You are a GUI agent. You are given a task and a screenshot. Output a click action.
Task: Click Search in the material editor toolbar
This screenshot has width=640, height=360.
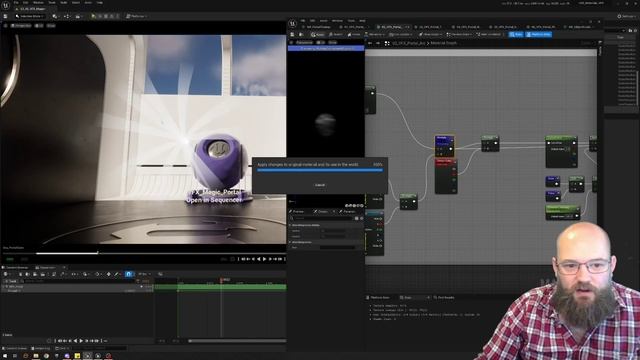(336, 35)
